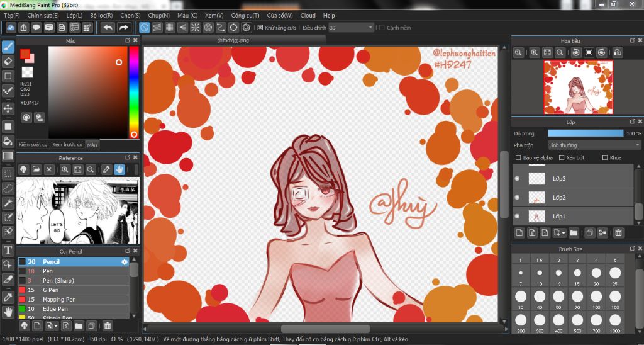644x345 pixels.
Task: Check Khóa layer option
Action: pos(604,157)
